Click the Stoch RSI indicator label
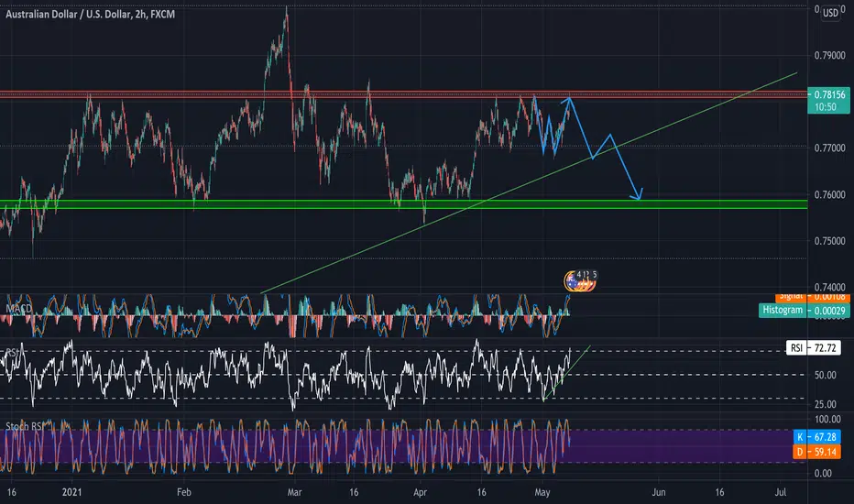854x504 pixels. [24, 426]
